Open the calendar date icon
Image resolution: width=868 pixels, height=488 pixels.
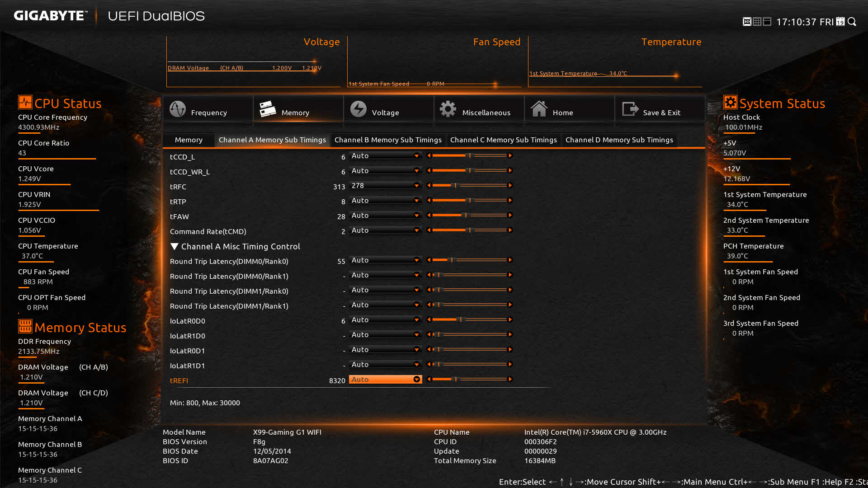click(840, 22)
